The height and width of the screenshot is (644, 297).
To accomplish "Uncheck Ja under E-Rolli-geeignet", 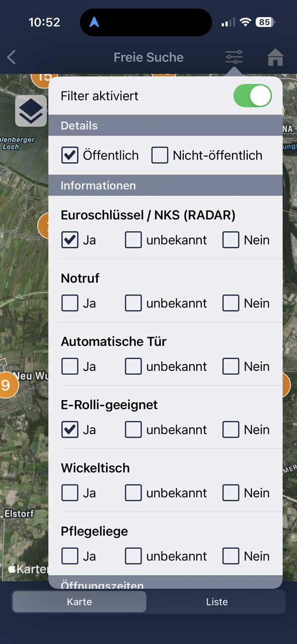I will (69, 430).
